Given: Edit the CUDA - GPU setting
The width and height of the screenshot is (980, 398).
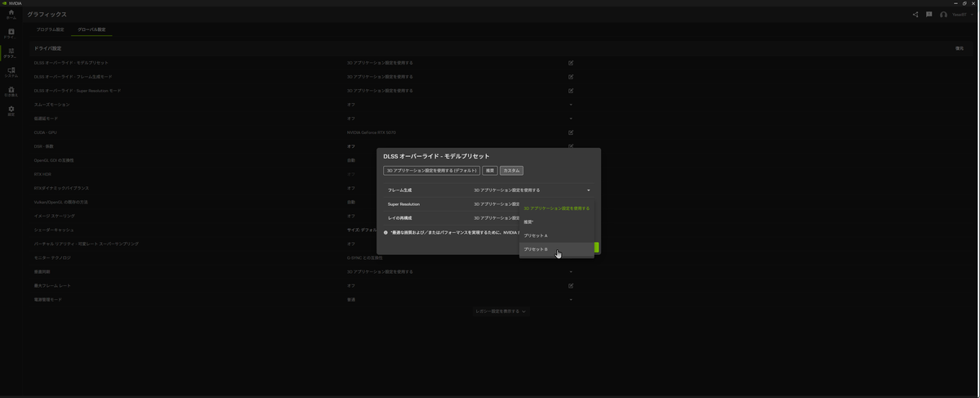Looking at the screenshot, I should [571, 132].
